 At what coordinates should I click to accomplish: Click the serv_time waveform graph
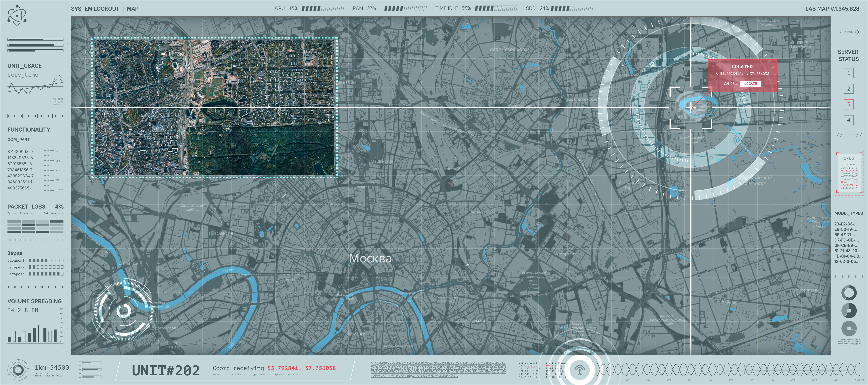(35, 85)
